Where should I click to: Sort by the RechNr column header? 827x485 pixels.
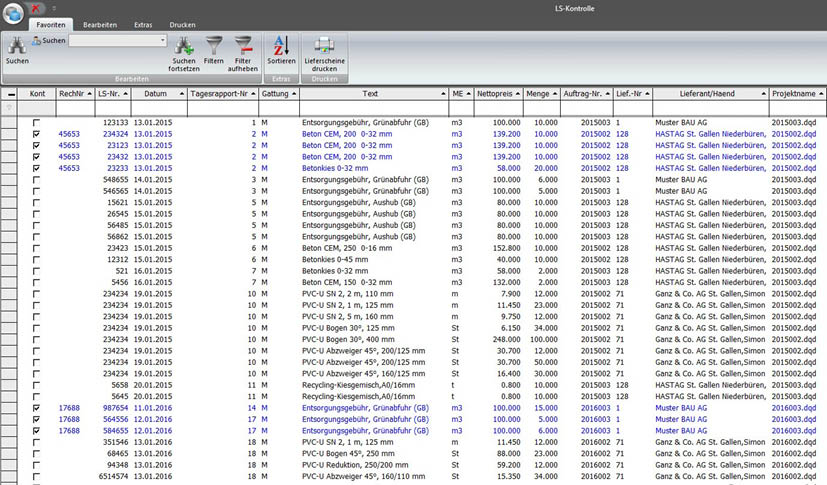(x=75, y=94)
